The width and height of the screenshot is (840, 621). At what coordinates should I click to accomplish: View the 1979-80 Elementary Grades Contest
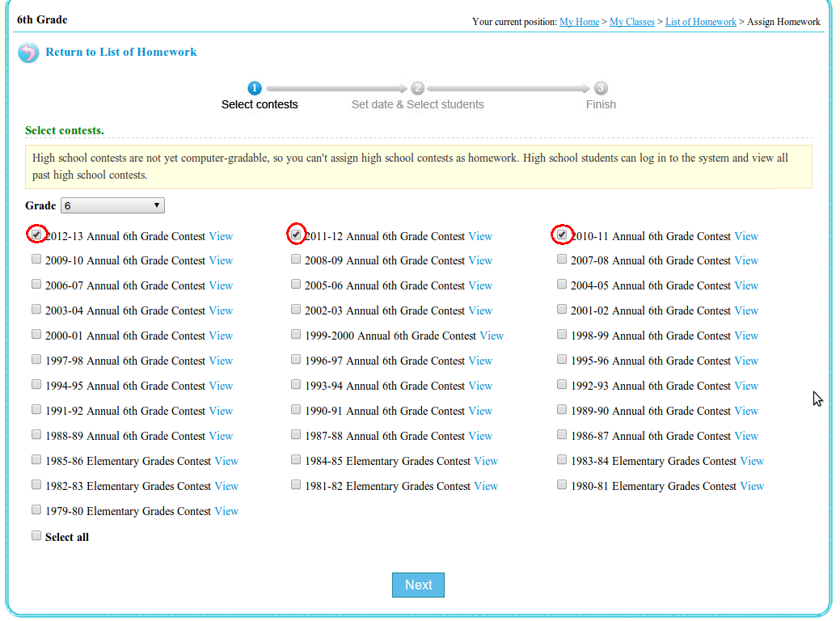pos(226,511)
